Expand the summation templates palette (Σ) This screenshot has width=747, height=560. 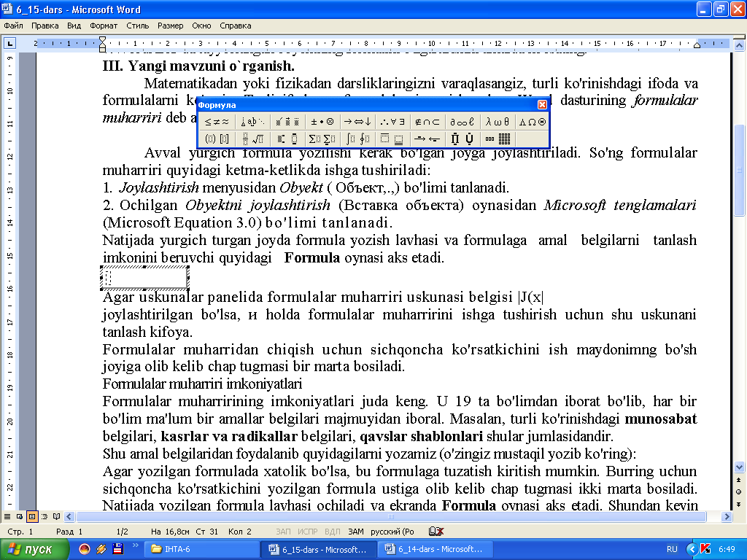(322, 139)
